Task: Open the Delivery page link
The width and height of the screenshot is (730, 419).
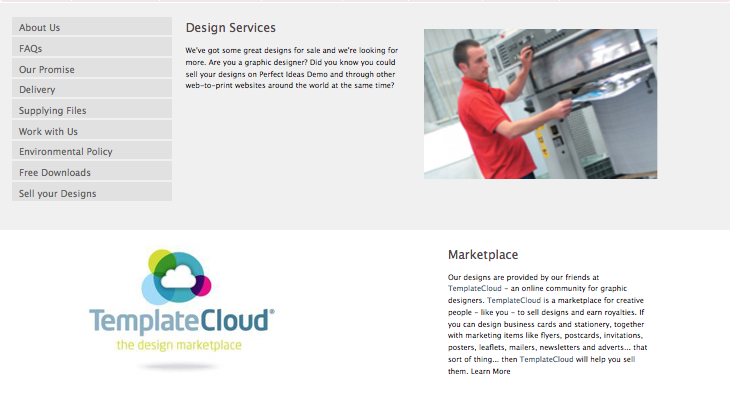Action: (92, 88)
